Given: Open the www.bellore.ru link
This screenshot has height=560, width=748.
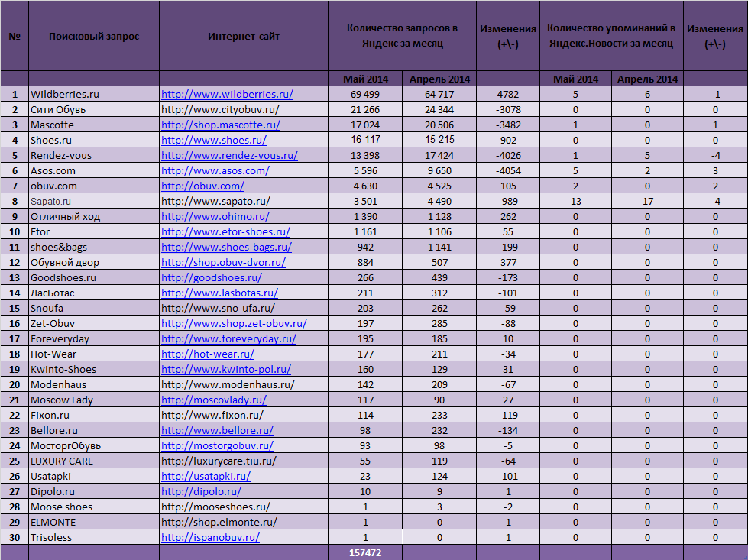Looking at the screenshot, I should (x=217, y=430).
